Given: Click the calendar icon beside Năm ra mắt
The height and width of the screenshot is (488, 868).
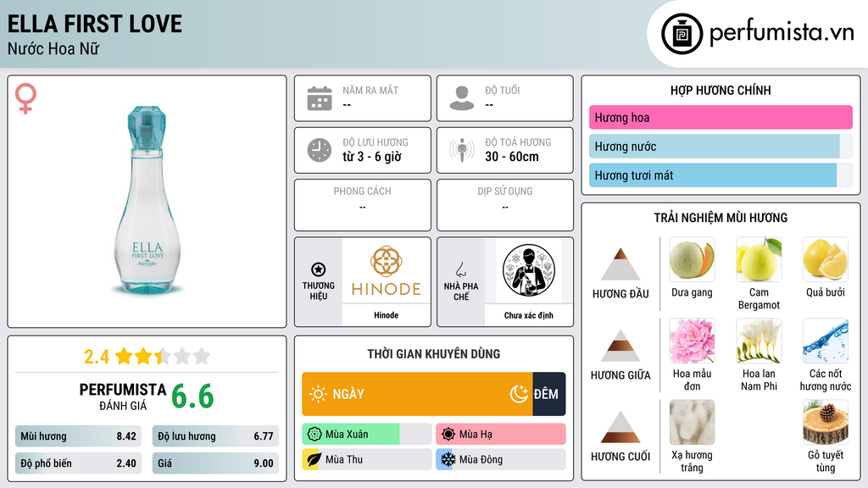Looking at the screenshot, I should click(320, 98).
